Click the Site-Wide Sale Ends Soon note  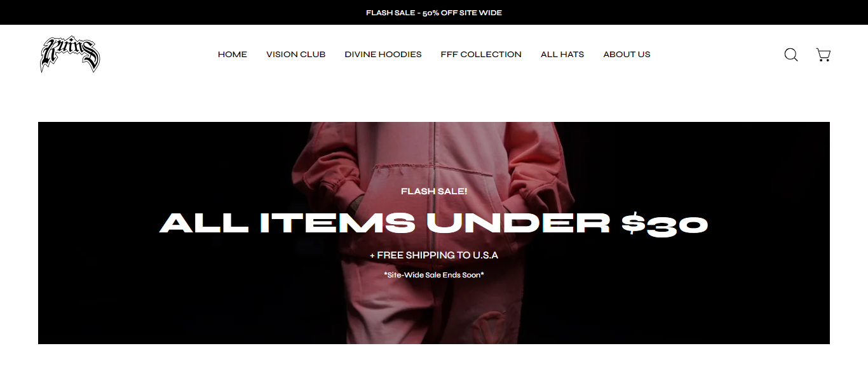pos(434,275)
